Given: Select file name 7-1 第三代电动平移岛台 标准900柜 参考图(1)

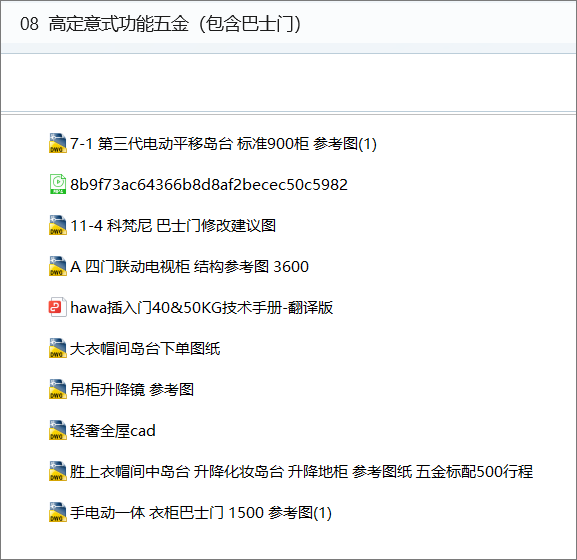Looking at the screenshot, I should click(x=223, y=143).
